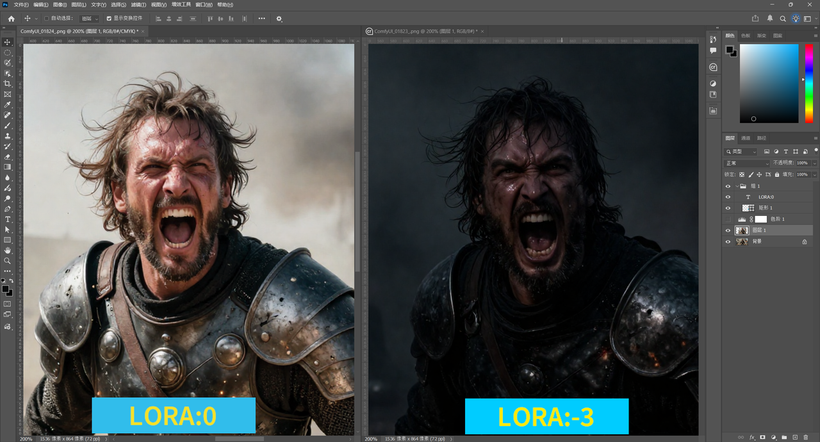The image size is (820, 442).
Task: Click the Home icon in options bar
Action: (x=11, y=18)
